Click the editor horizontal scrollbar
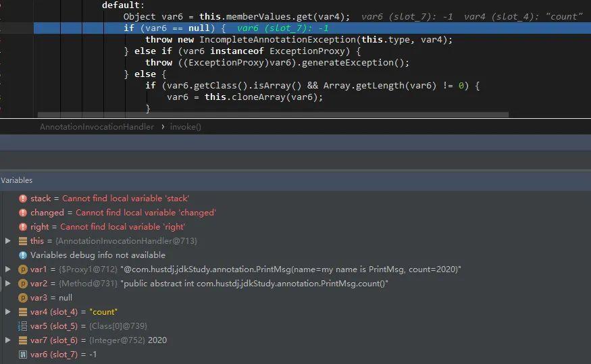 [x=273, y=115]
